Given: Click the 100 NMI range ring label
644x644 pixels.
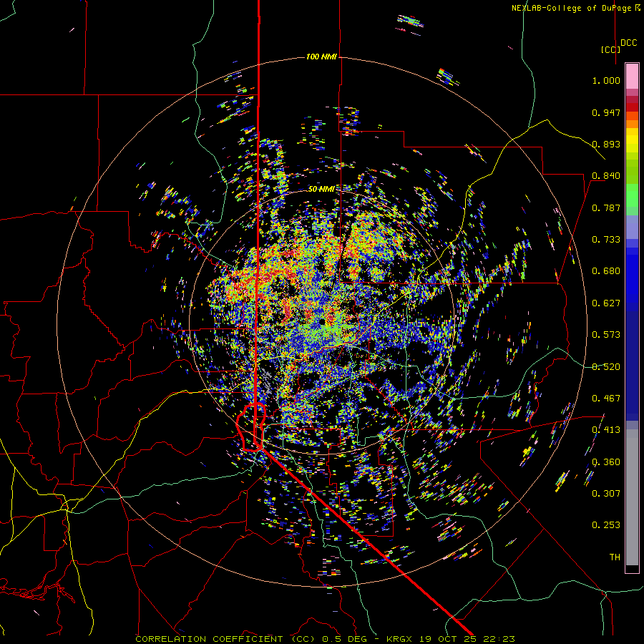Looking at the screenshot, I should click(x=321, y=57).
